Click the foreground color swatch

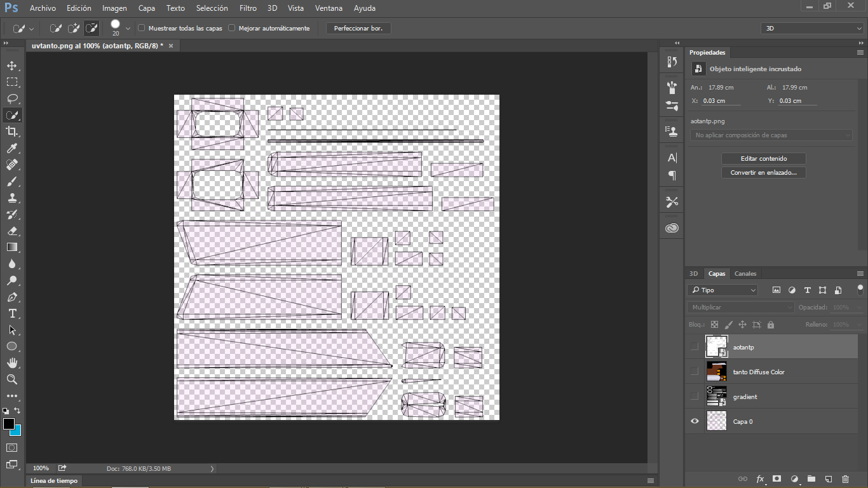tap(8, 424)
